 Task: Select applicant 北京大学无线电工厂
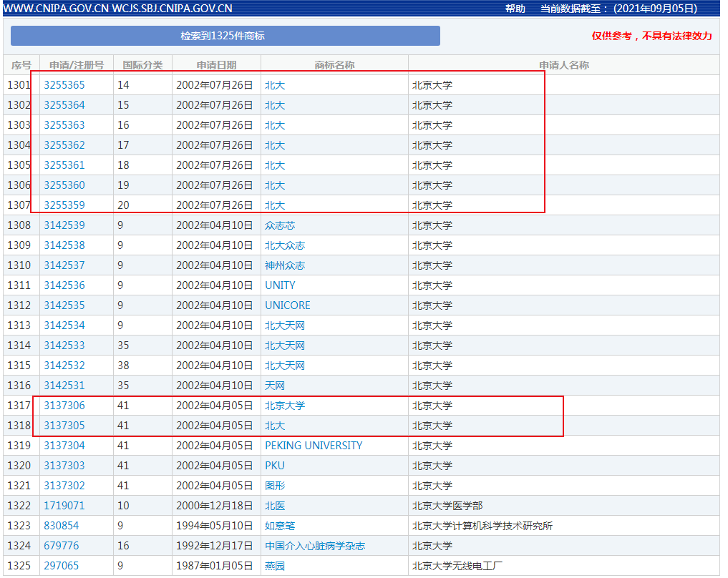click(x=457, y=565)
